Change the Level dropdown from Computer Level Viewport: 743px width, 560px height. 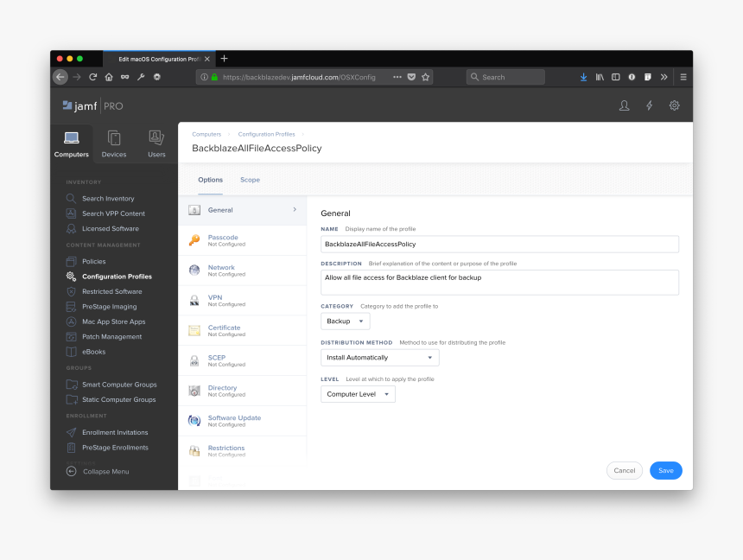pos(357,394)
